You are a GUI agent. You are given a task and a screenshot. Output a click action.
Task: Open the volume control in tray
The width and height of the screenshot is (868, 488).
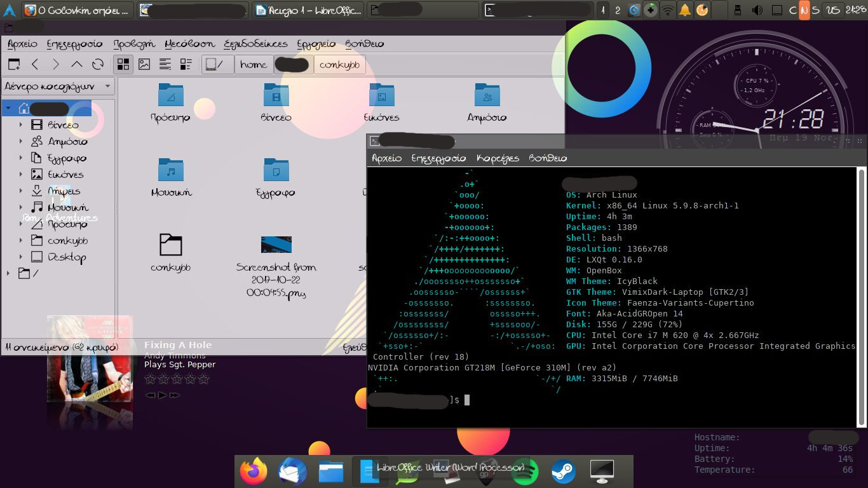point(757,10)
